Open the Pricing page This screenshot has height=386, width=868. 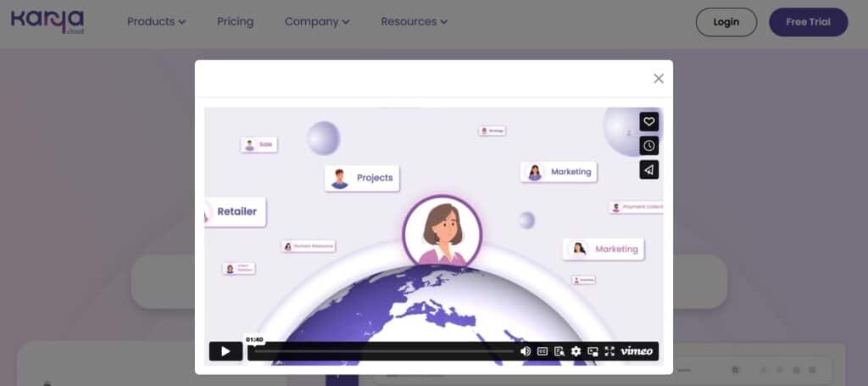pyautogui.click(x=236, y=21)
